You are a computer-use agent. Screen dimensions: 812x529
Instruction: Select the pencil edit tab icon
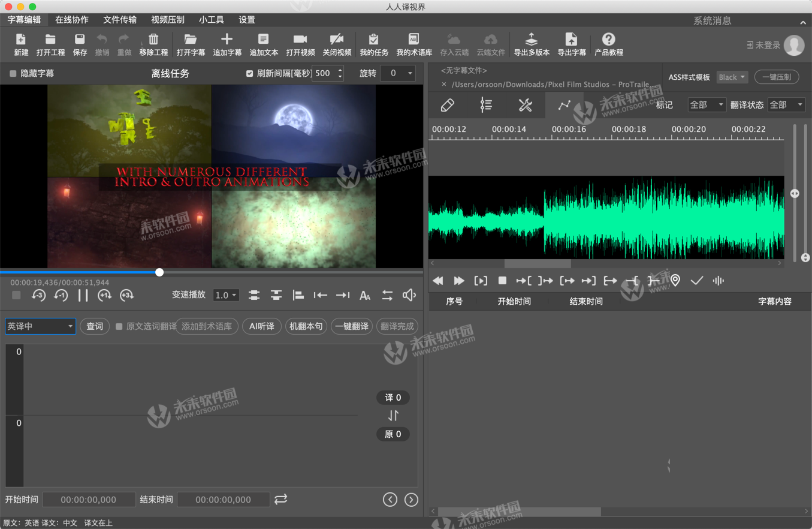[x=448, y=105]
